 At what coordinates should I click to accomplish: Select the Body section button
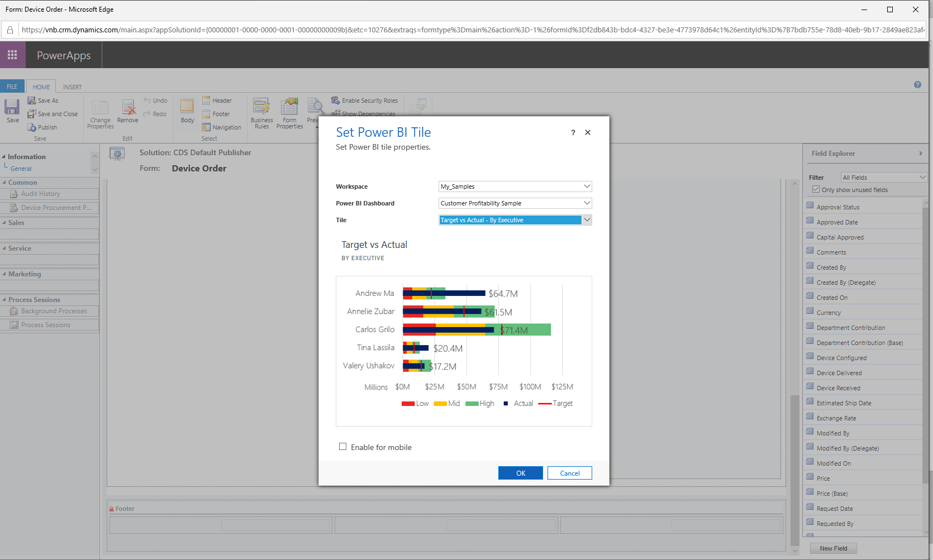(x=187, y=111)
